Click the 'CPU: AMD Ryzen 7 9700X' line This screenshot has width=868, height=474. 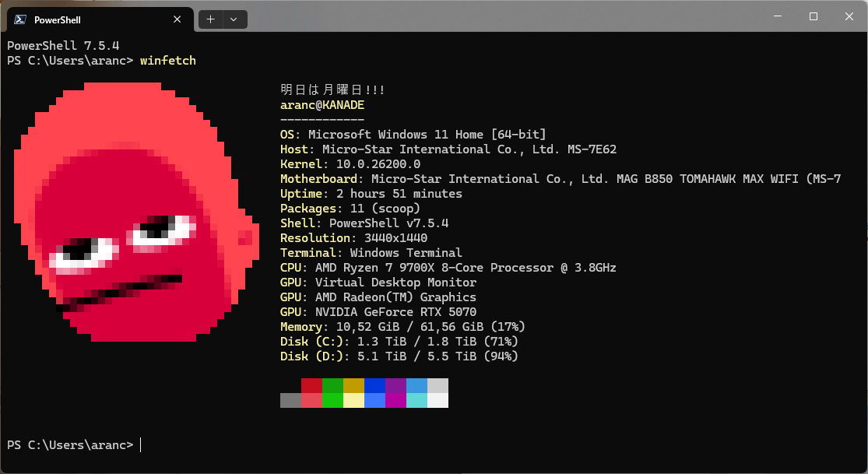[x=448, y=268]
